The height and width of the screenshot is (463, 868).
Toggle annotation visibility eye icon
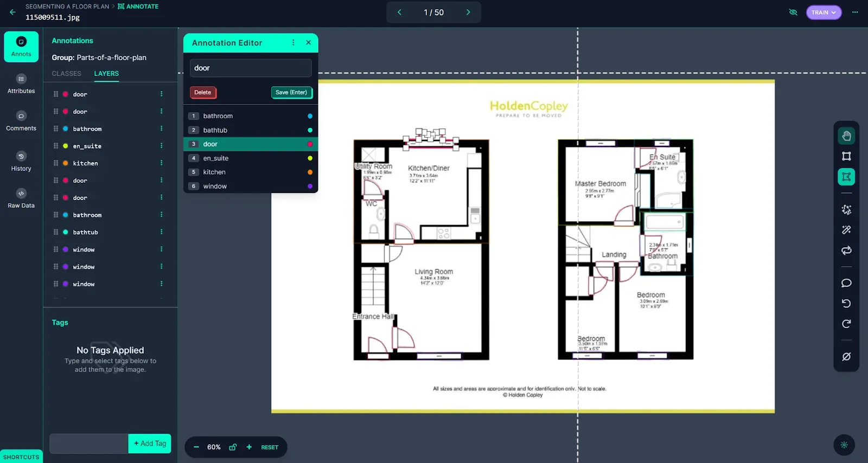coord(793,12)
